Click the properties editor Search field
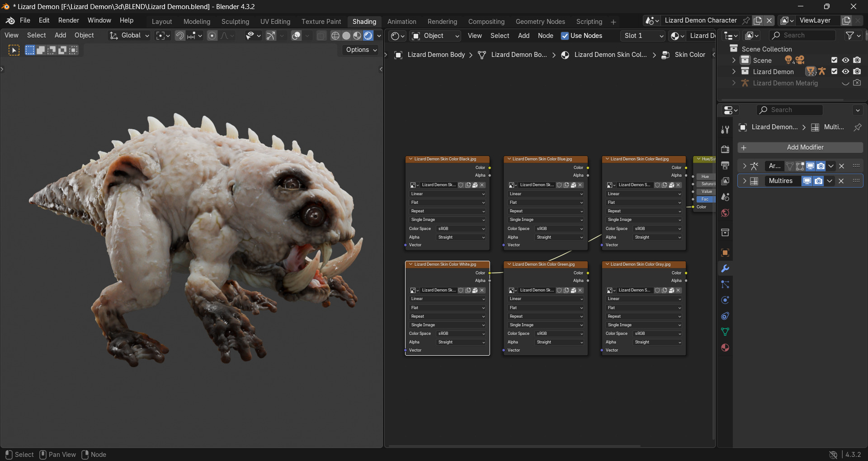 tap(790, 110)
